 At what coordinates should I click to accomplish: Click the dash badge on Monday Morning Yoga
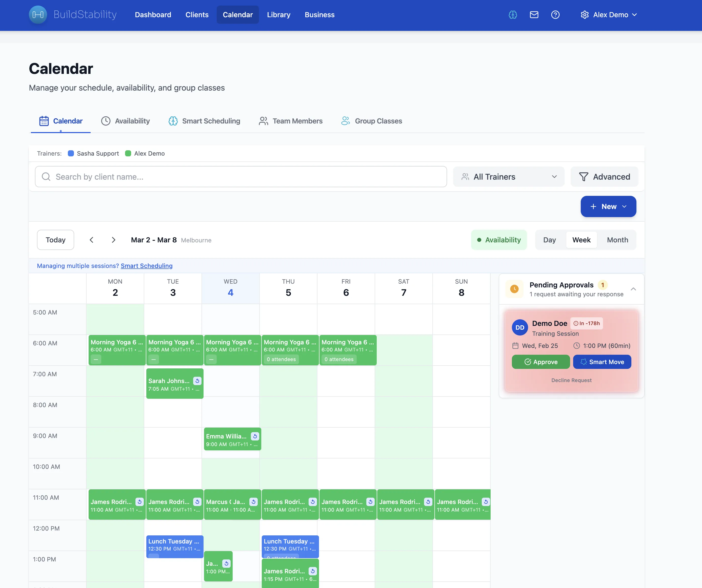[x=96, y=360]
